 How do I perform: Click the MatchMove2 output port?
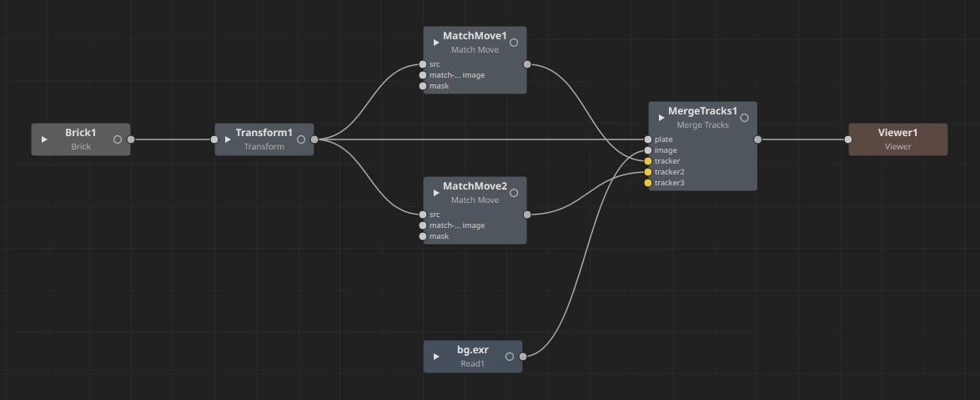point(527,215)
